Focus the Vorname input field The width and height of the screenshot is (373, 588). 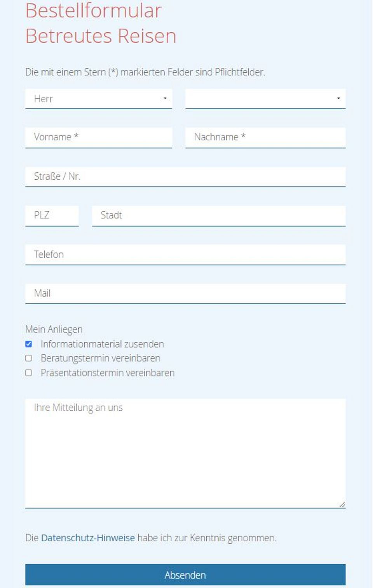pos(99,137)
